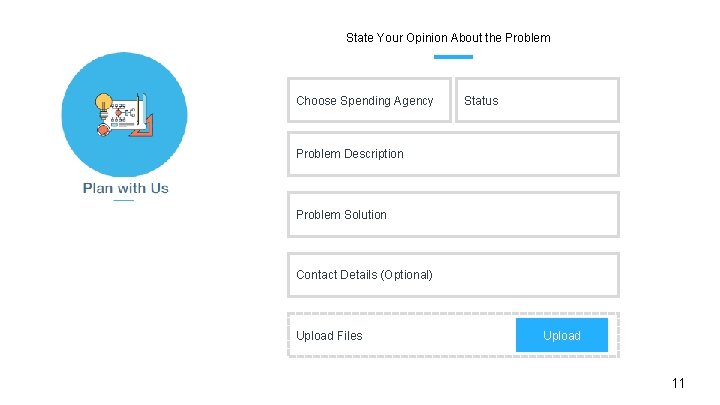Click the red target circle graphic

[x=102, y=130]
